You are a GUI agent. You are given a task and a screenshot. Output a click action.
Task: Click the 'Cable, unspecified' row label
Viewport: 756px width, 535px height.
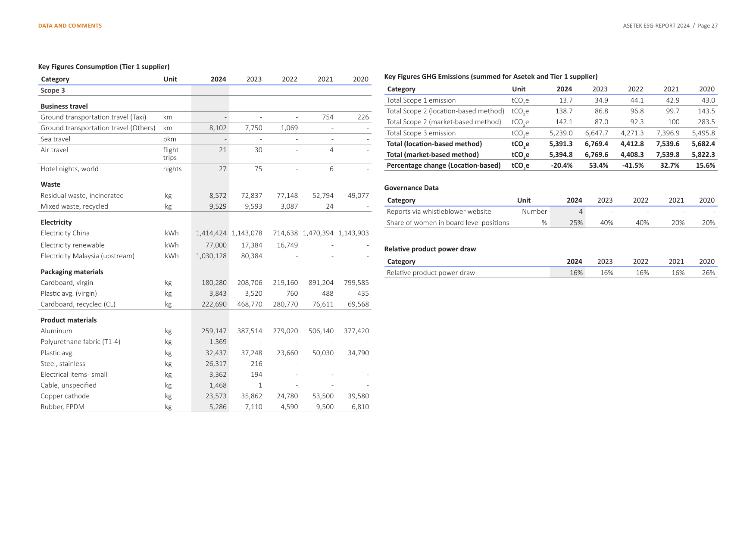pyautogui.click(x=69, y=385)
